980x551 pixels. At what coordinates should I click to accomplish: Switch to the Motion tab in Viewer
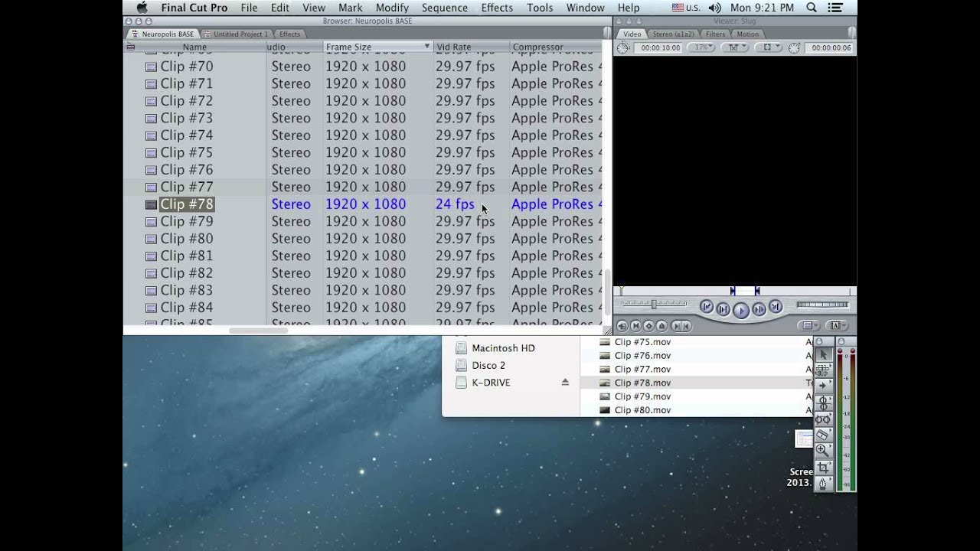click(x=747, y=34)
